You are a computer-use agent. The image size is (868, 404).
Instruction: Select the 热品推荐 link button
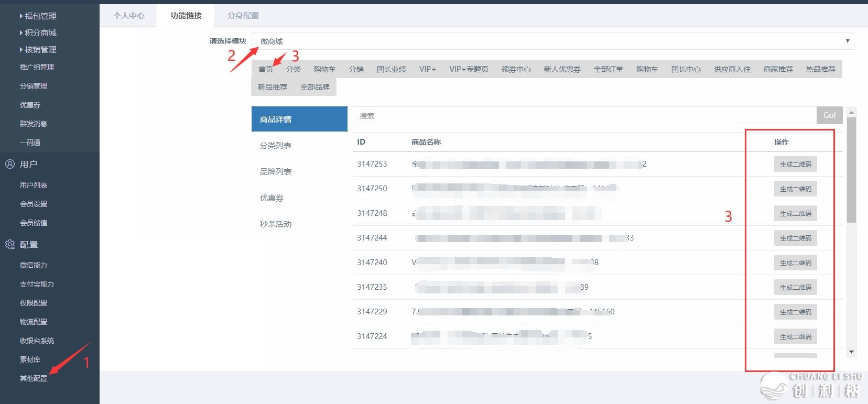point(821,69)
